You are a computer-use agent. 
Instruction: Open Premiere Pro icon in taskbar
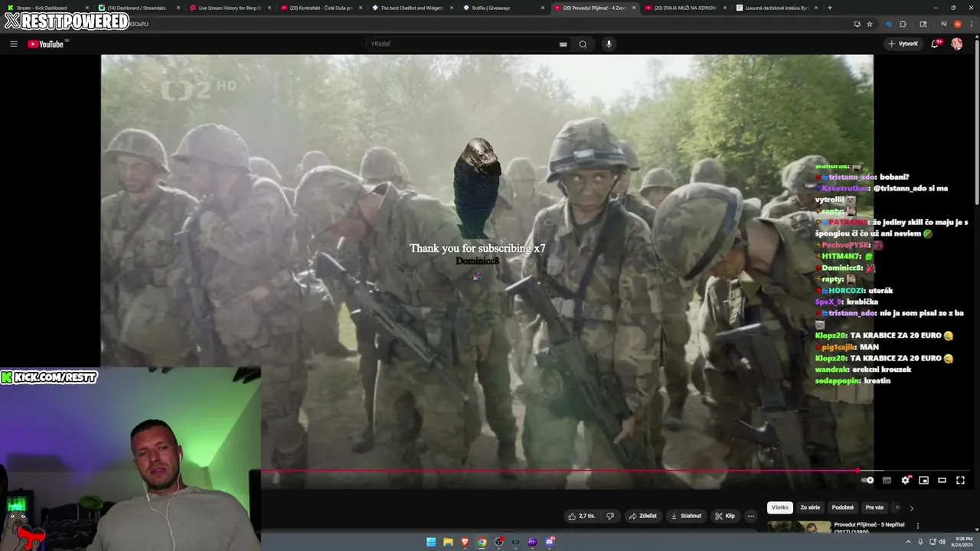pos(533,542)
